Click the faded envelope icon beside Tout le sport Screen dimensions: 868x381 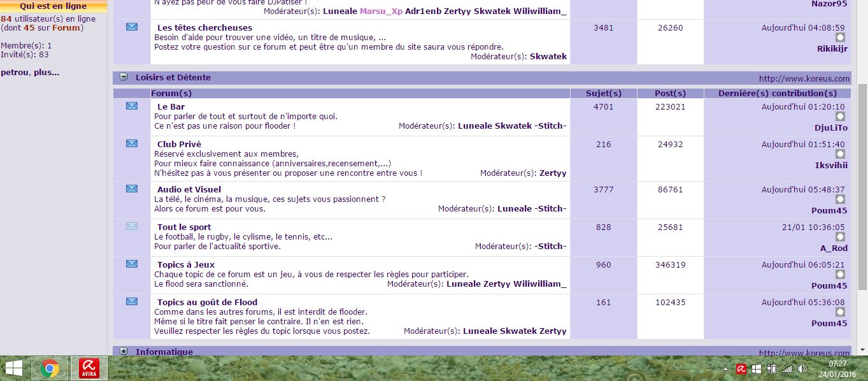click(x=132, y=226)
